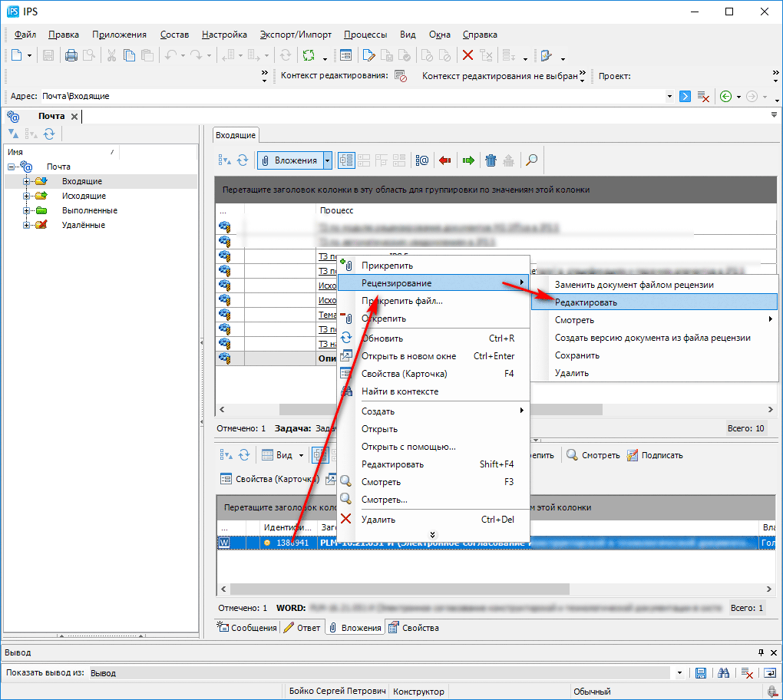The height and width of the screenshot is (700, 783).
Task: Click the magnifier search icon in Inbox toolbar
Action: [x=530, y=160]
